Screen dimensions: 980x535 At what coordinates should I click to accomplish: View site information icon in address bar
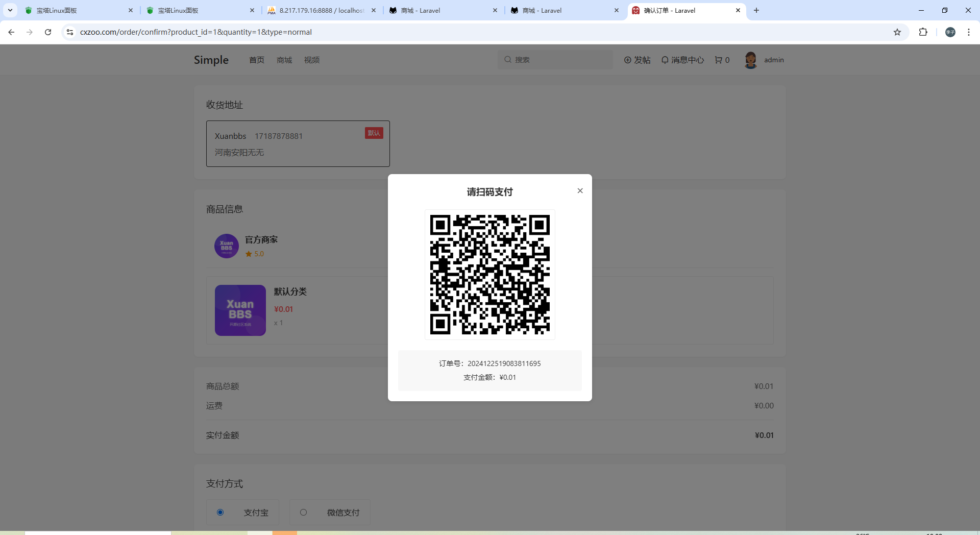click(x=70, y=32)
